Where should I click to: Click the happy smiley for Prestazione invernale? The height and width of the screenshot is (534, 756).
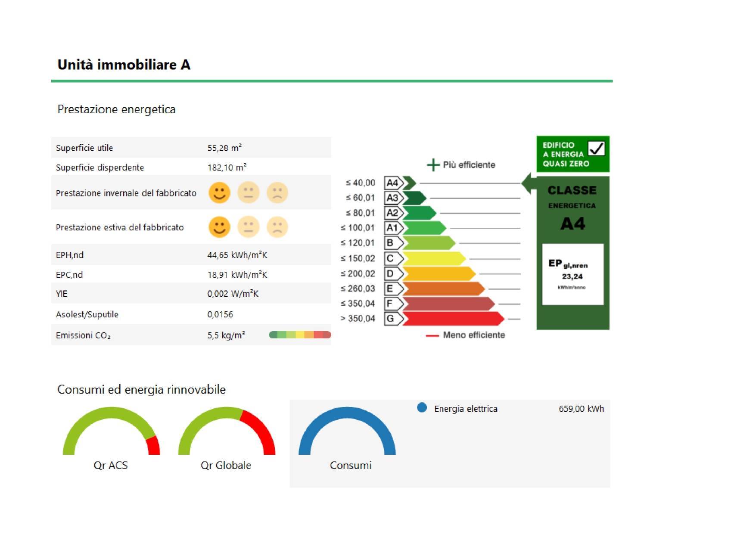(219, 192)
